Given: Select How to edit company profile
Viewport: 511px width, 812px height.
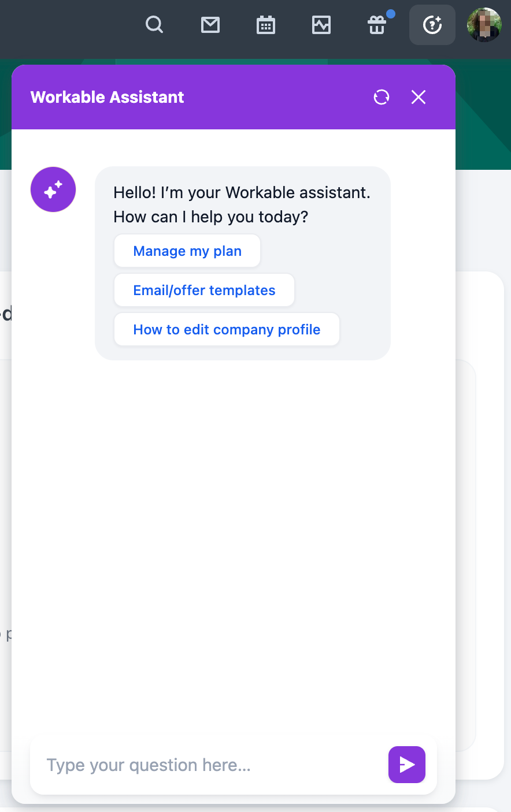Looking at the screenshot, I should tap(227, 330).
